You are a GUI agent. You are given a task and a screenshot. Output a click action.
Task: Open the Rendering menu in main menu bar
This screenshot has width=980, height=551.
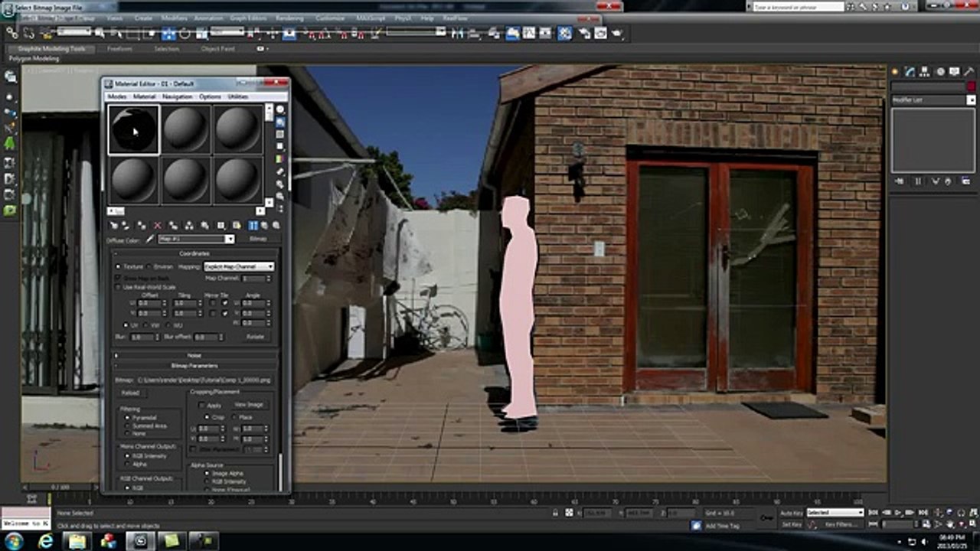[x=289, y=18]
